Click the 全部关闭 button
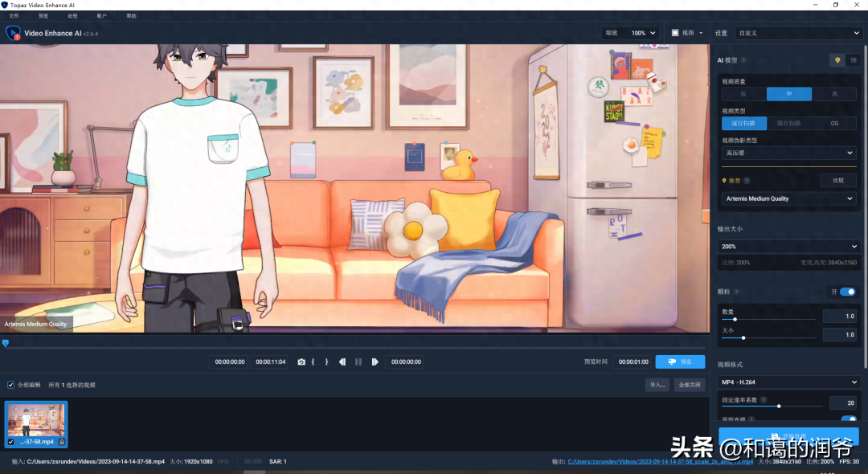Screen dimensions: 868x474 (690, 385)
